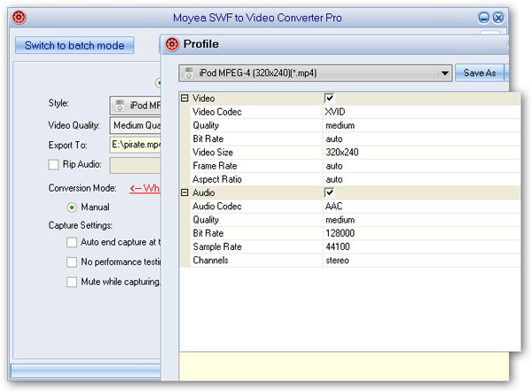Uncheck the Video enable checkbox
532x392 pixels.
[x=329, y=98]
